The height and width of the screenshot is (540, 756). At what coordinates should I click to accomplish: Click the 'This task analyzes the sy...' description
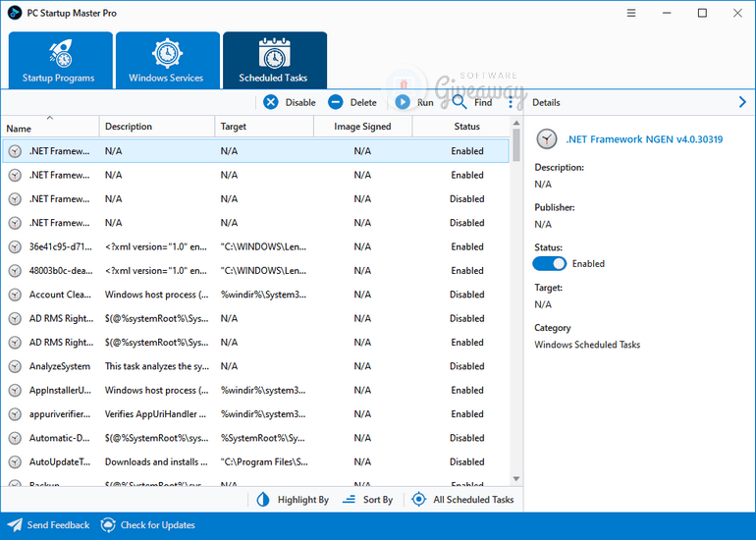(157, 366)
